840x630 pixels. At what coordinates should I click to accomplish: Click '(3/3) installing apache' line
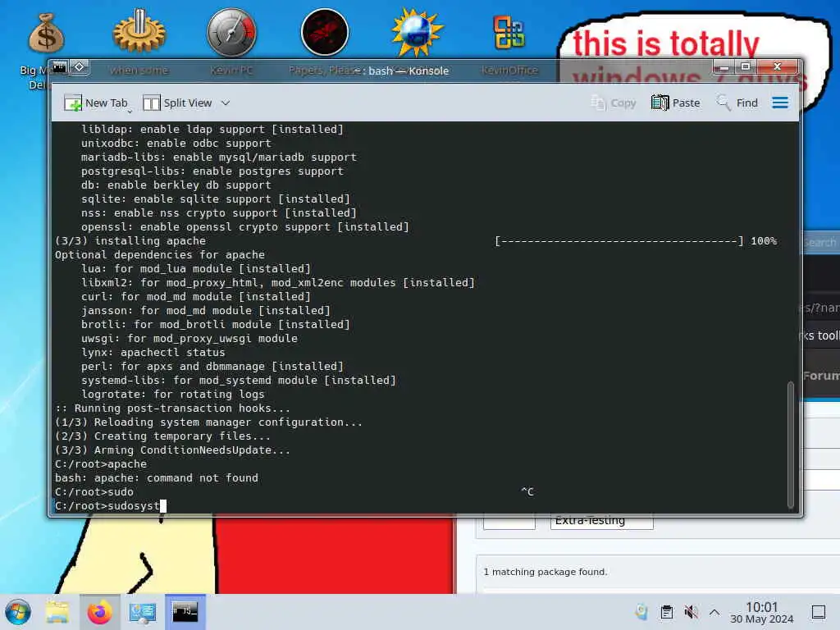(130, 241)
